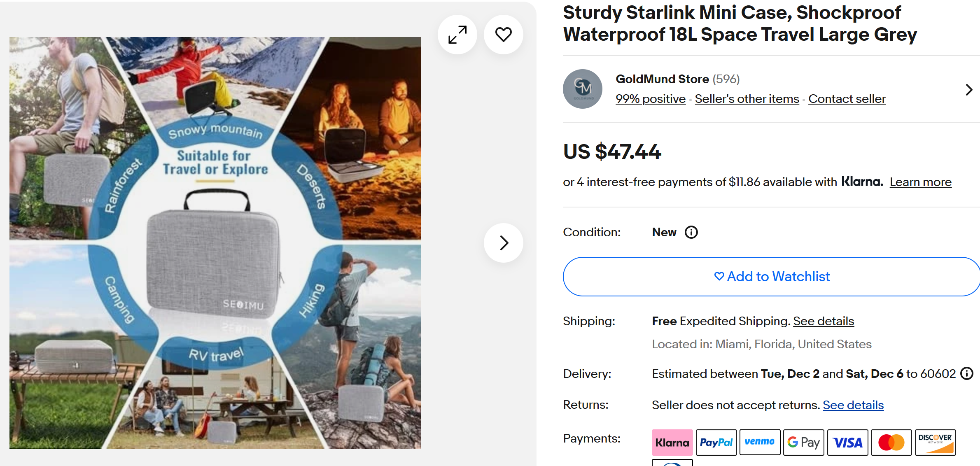980x466 pixels.
Task: Open GoldMund Store logo avatar
Action: 582,89
